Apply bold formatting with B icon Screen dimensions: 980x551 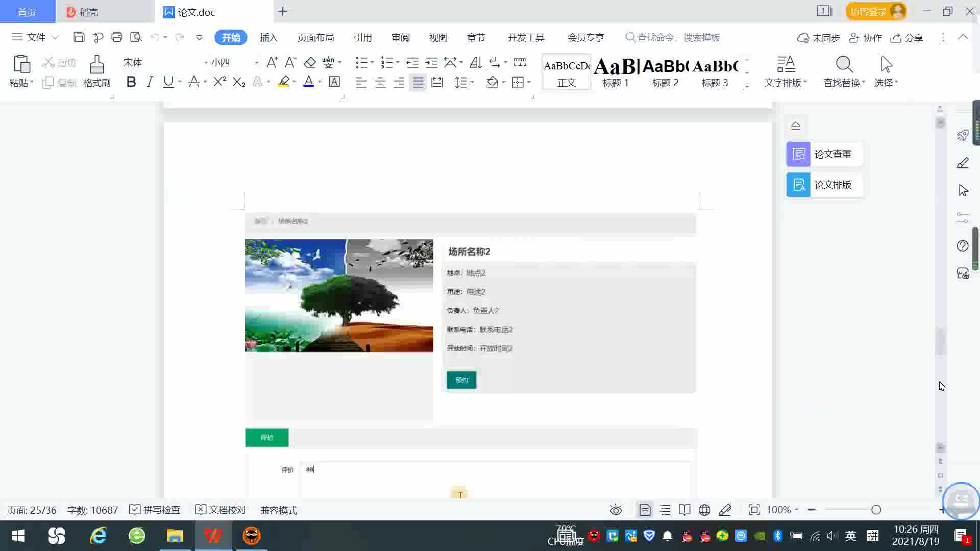131,82
